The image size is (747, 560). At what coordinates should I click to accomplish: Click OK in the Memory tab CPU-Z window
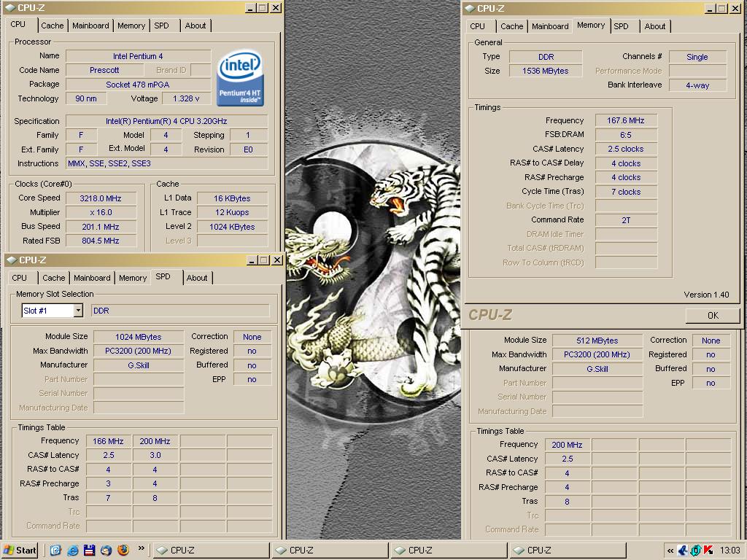point(713,315)
